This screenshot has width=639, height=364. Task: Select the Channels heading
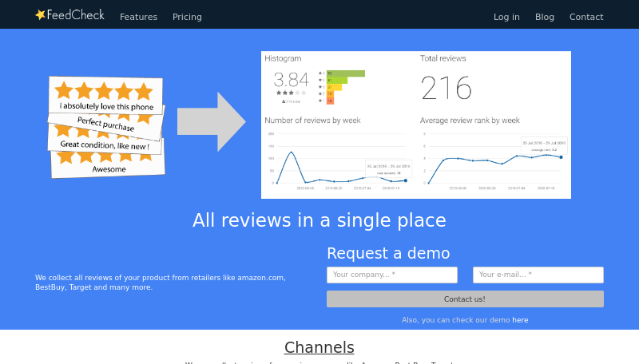[x=319, y=347]
